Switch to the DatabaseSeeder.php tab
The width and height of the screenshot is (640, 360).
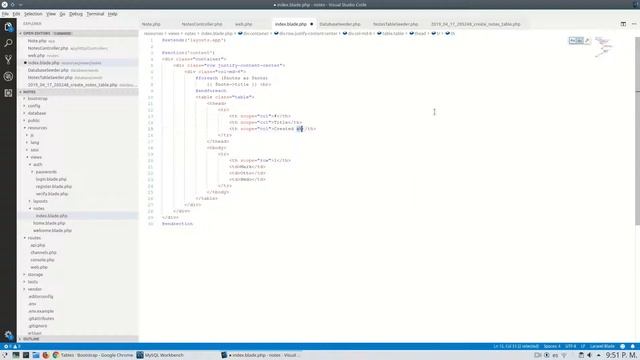(340, 24)
